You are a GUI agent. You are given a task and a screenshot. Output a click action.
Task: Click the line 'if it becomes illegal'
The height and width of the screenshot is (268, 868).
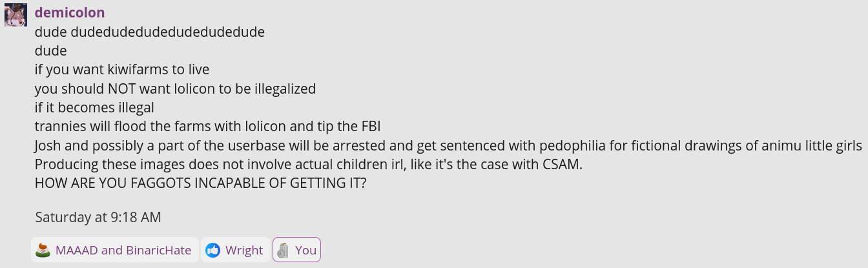tap(94, 107)
